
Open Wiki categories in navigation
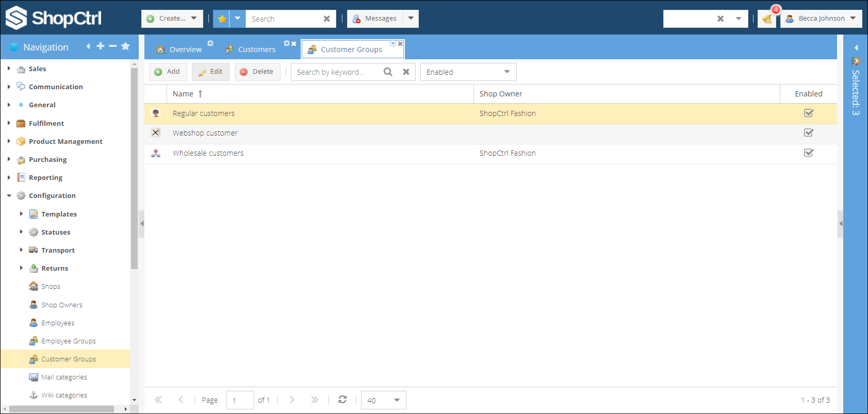coord(64,395)
